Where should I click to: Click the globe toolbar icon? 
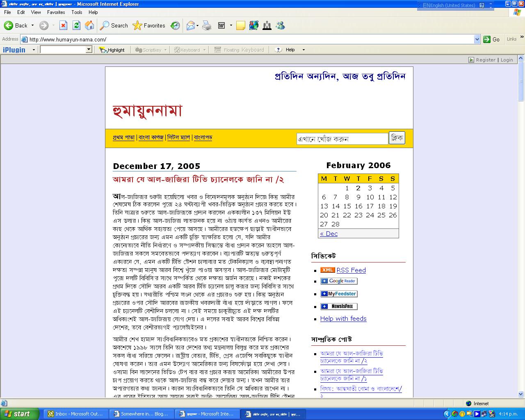coord(254,25)
